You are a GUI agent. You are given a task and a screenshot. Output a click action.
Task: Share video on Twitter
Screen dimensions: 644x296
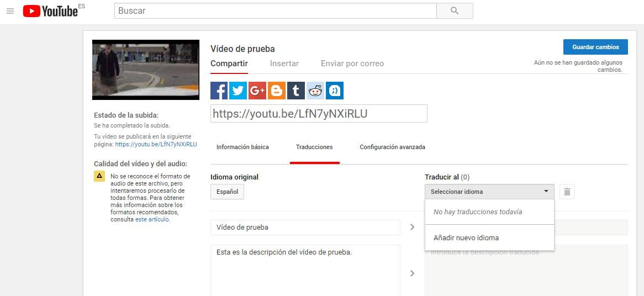[238, 91]
